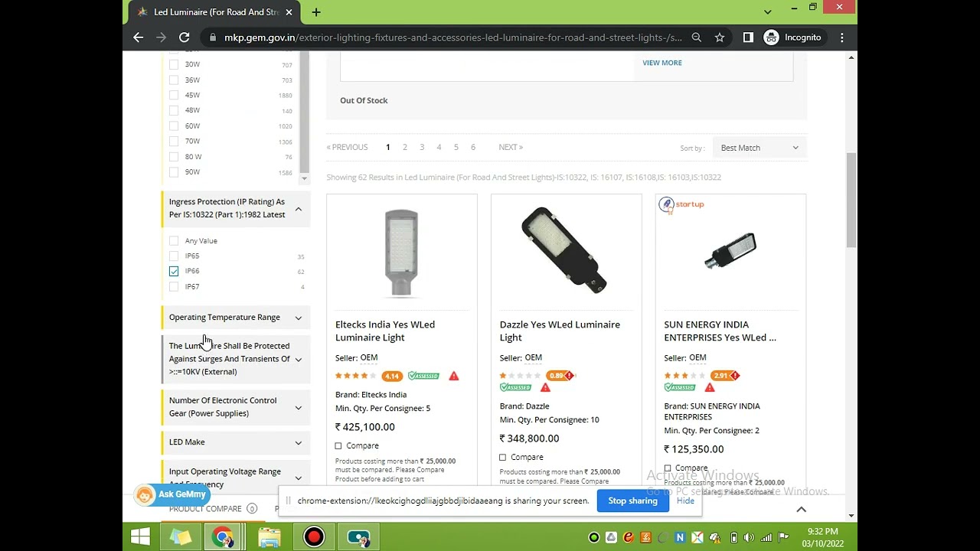Open Chrome three-dot menu
Screen dimensions: 980x551
pos(842,37)
